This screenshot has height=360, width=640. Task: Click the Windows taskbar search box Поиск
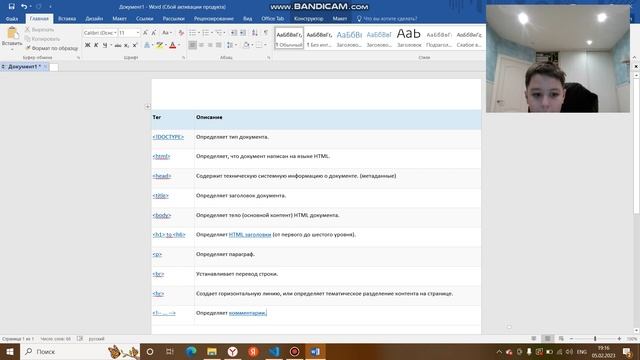click(80, 351)
